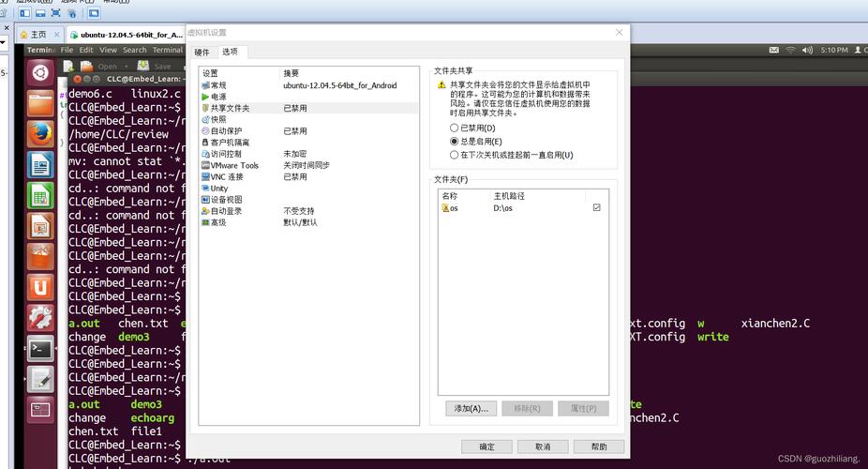Switch to the 主页 tab

[37, 35]
